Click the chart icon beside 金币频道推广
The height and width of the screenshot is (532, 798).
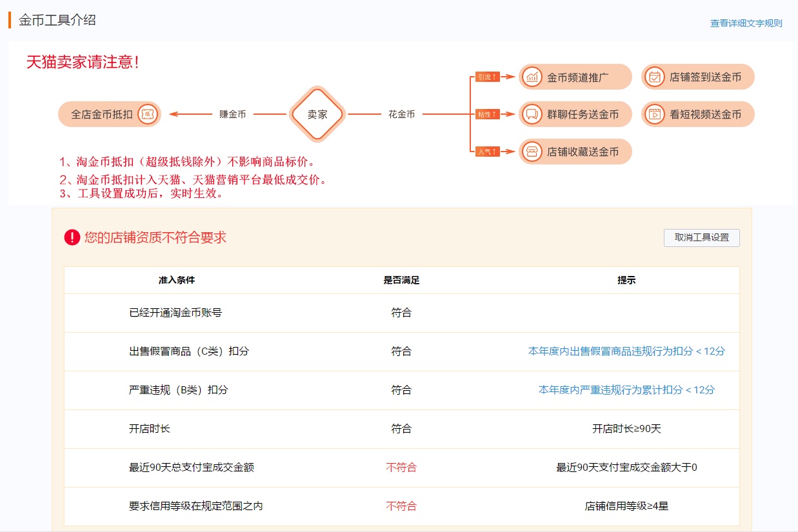click(532, 77)
